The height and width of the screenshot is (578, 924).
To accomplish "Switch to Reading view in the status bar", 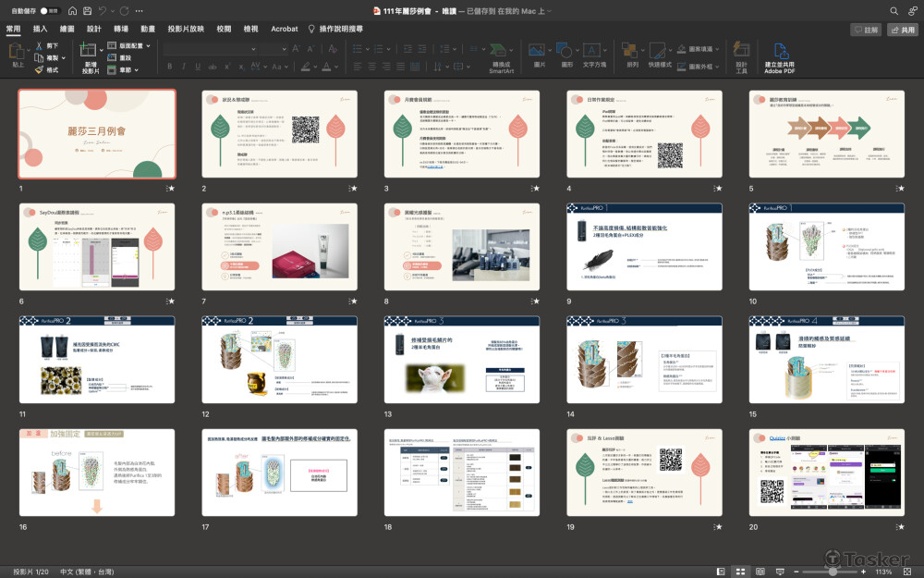I will click(760, 572).
